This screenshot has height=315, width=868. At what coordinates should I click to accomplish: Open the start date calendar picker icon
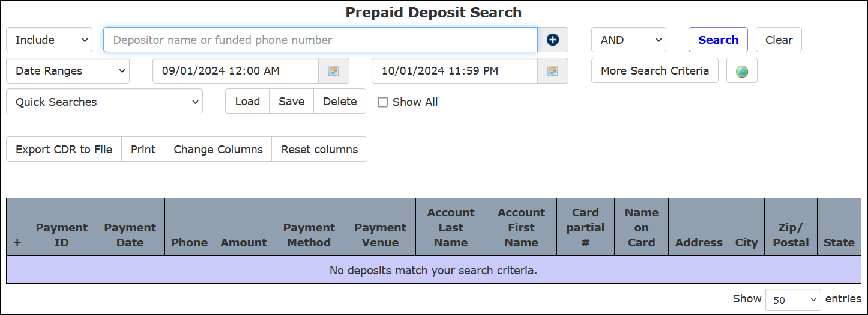[334, 71]
